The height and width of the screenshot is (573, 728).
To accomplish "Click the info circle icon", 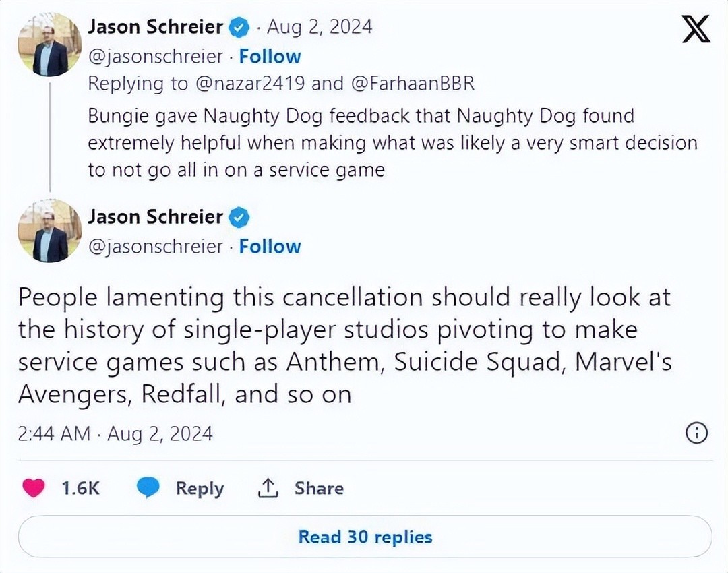I will (696, 433).
